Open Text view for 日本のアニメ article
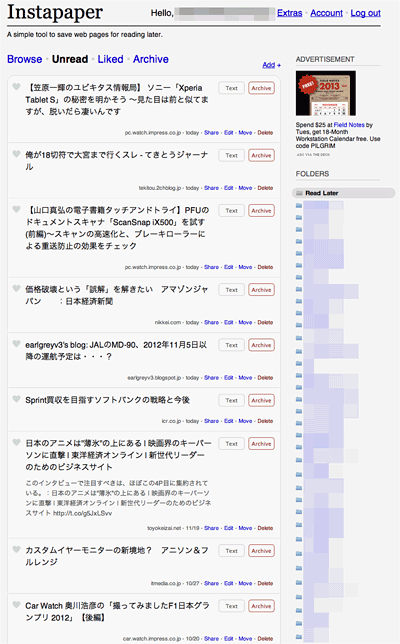400x644 pixels. point(232,444)
